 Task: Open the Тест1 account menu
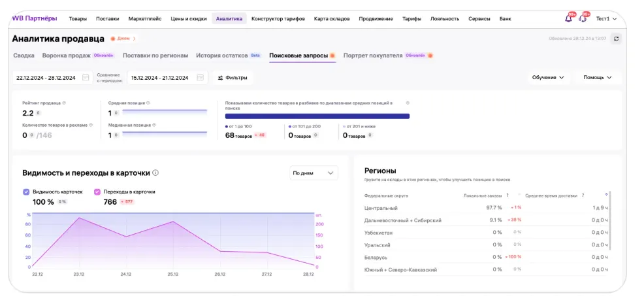pos(606,19)
